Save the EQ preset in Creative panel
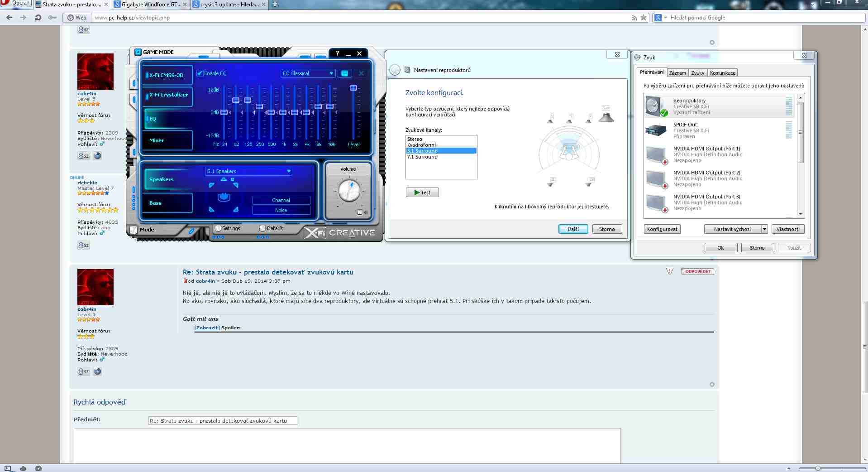The height and width of the screenshot is (472, 868). 344,73
